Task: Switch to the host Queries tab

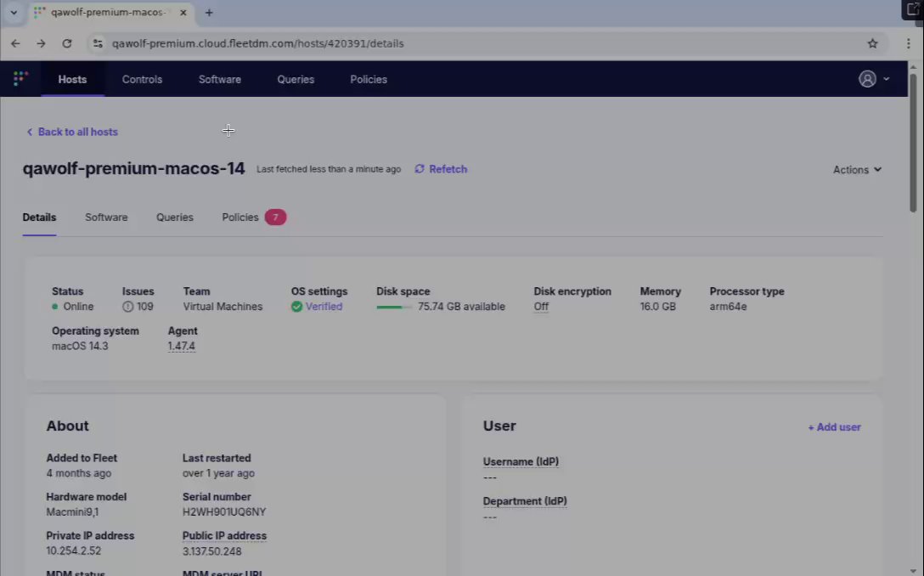Action: point(174,217)
